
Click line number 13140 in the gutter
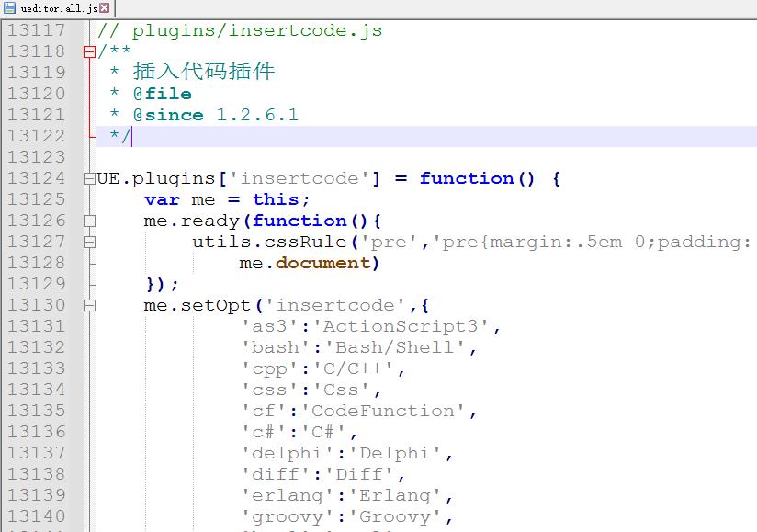(37, 516)
